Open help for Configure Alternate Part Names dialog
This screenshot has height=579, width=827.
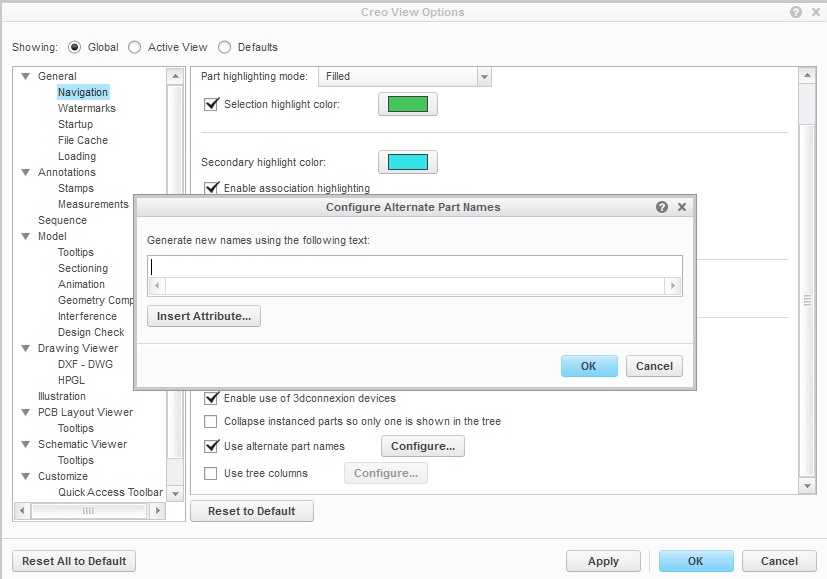662,207
